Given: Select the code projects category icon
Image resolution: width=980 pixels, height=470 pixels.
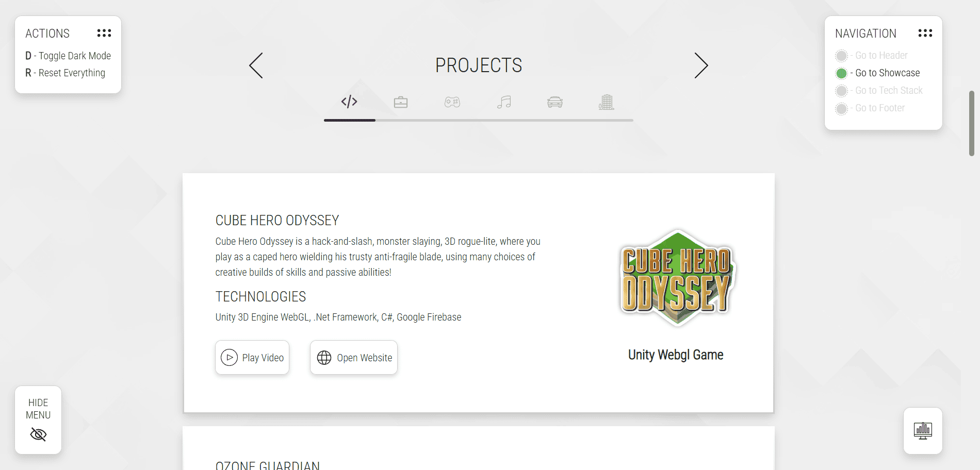Looking at the screenshot, I should pos(350,102).
